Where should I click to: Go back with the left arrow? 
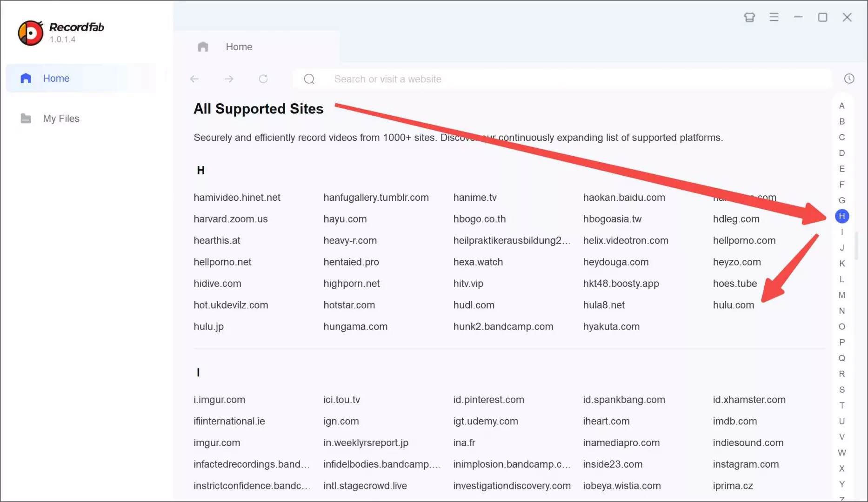(x=194, y=79)
